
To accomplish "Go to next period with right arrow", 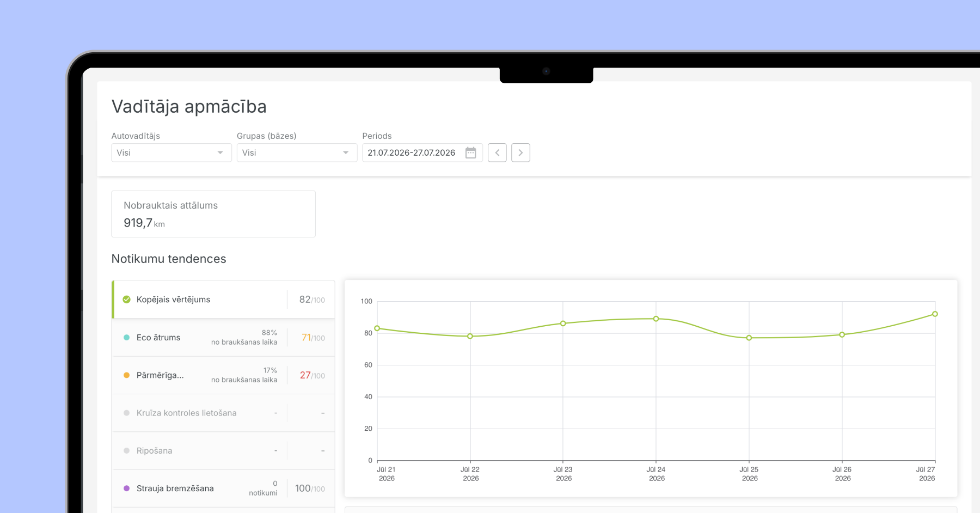I will (x=520, y=152).
